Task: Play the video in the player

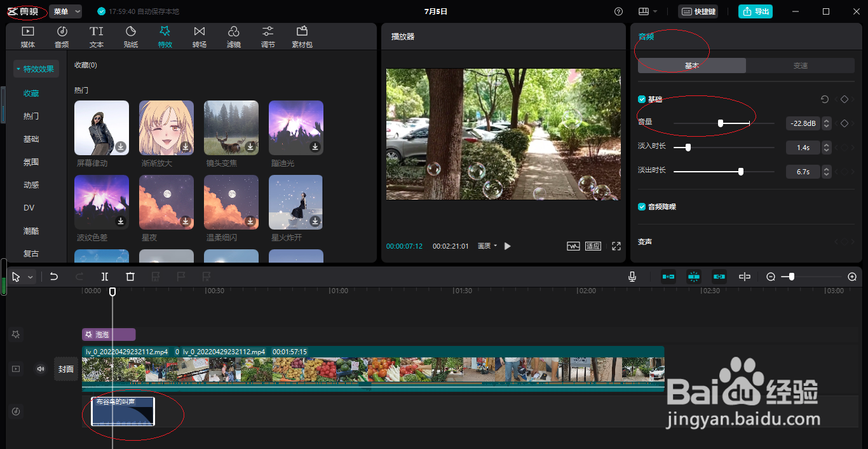Action: click(x=508, y=246)
